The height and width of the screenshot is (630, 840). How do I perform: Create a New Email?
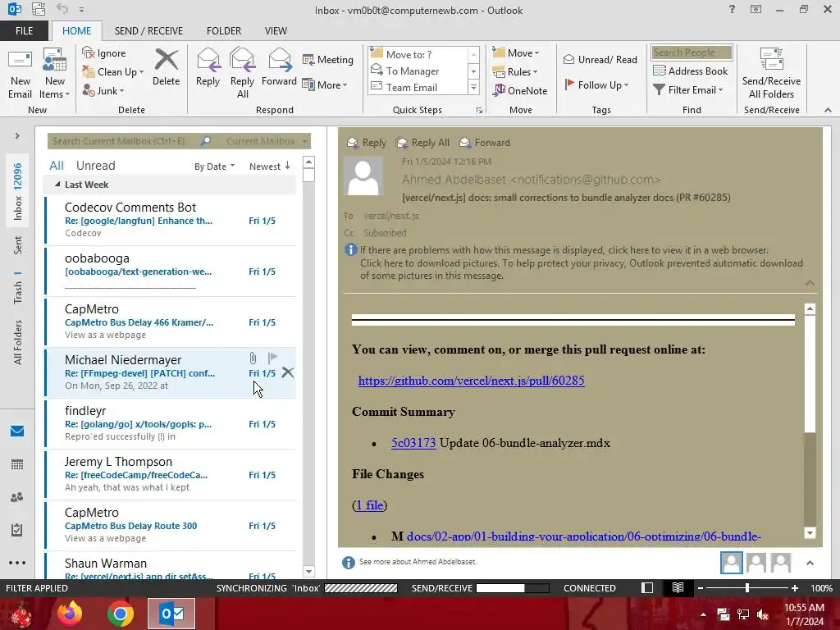(21, 74)
